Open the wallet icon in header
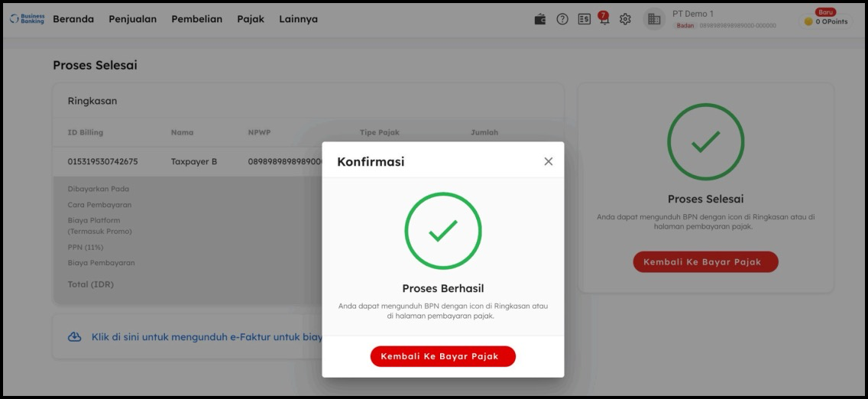Screen dimensions: 868x399 pyautogui.click(x=539, y=19)
